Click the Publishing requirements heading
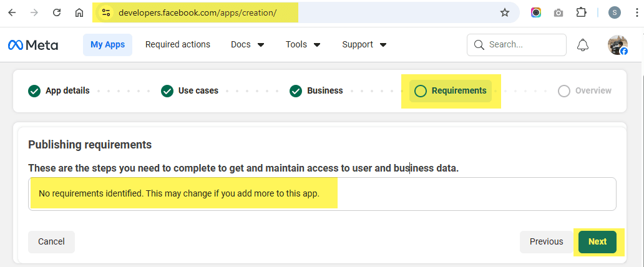 point(90,145)
